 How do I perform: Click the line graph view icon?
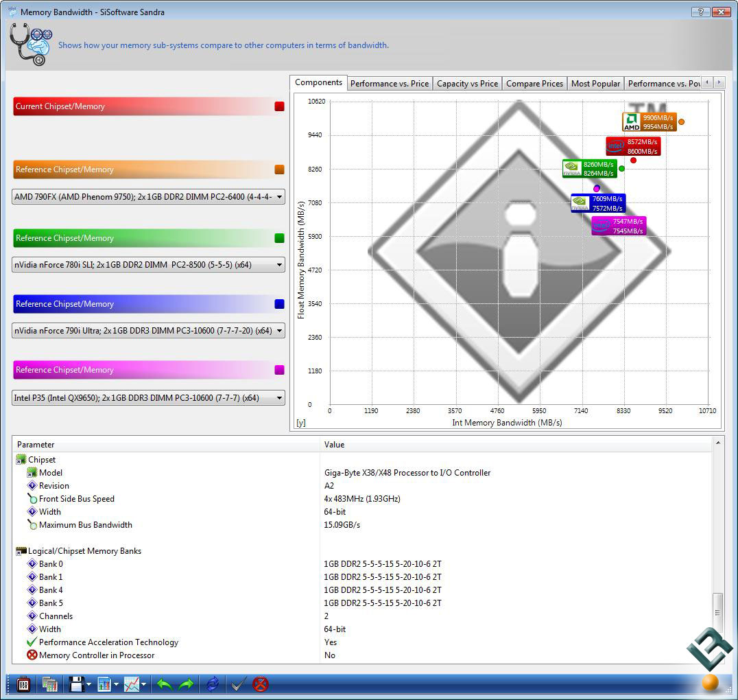pos(132,684)
